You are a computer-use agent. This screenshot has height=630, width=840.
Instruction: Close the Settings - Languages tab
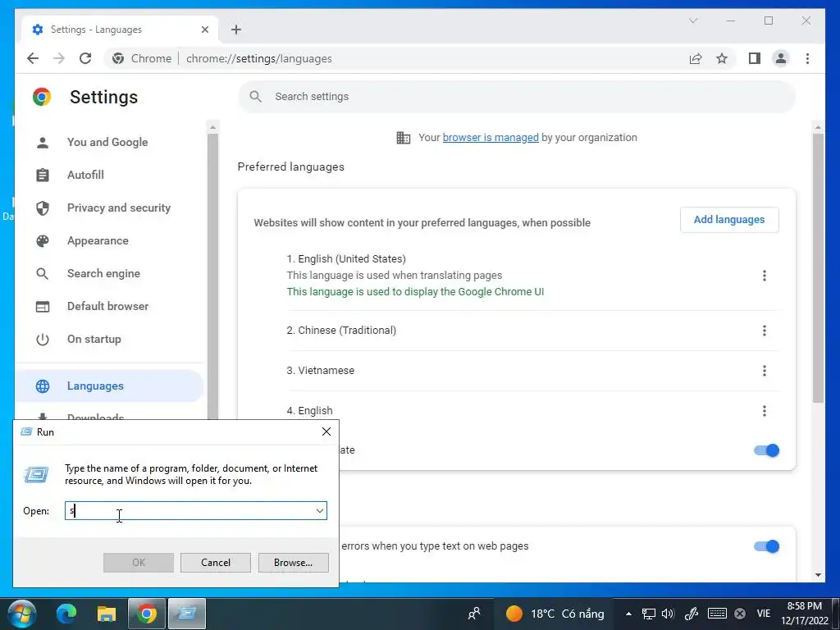coord(204,30)
